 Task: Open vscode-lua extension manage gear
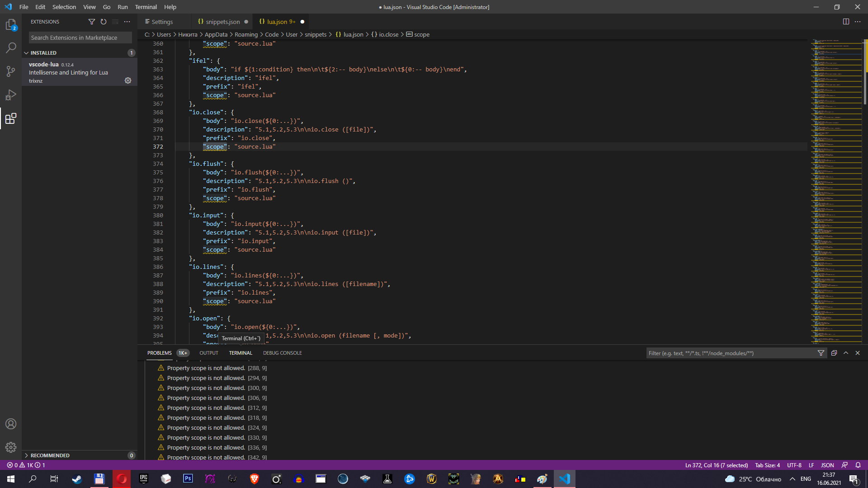[x=128, y=80]
